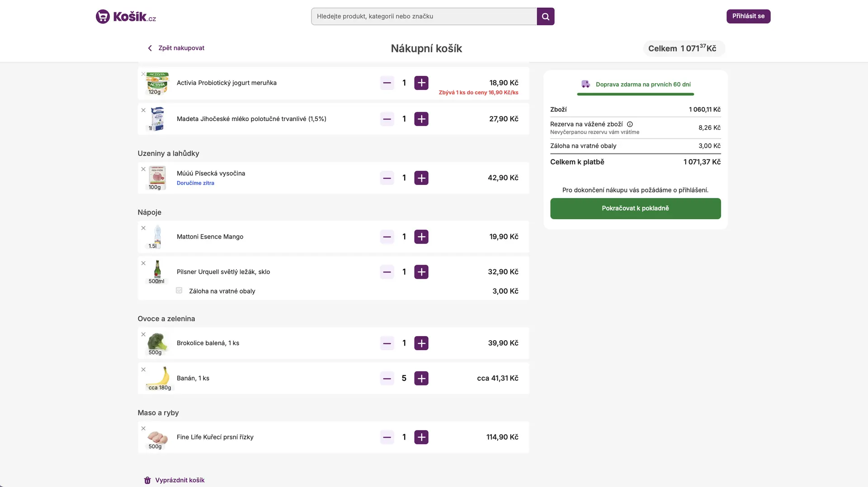
Task: Click the back chevron beside Zpět nakupovat
Action: pos(150,48)
